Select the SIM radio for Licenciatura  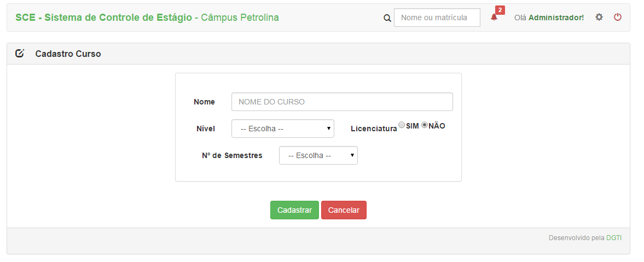pos(402,125)
